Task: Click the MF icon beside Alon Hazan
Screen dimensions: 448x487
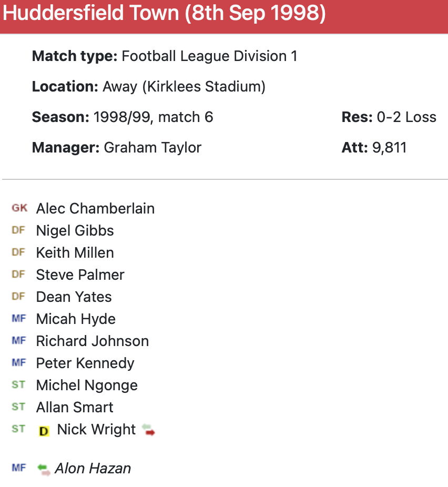Action: click(x=18, y=468)
